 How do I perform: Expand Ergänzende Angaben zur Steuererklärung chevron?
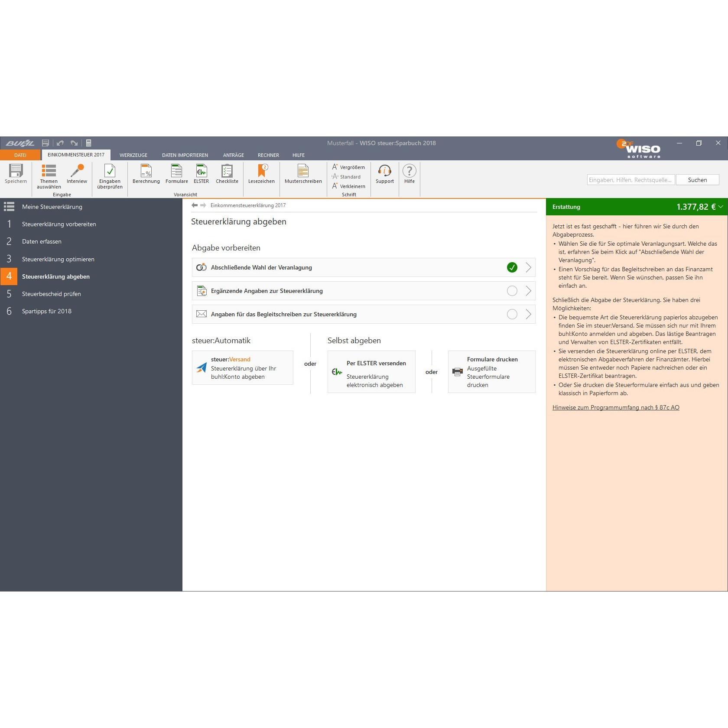click(528, 291)
